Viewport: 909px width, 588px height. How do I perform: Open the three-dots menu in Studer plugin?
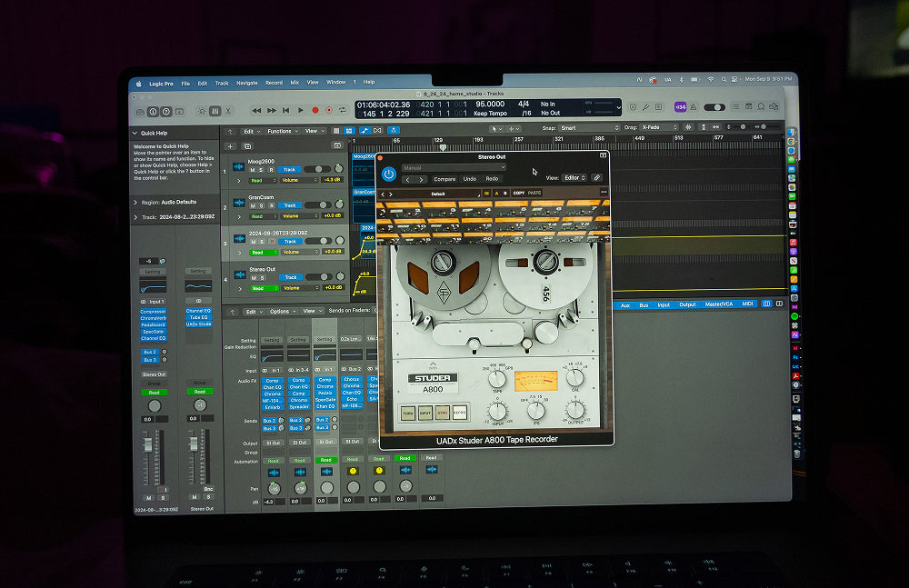click(604, 192)
